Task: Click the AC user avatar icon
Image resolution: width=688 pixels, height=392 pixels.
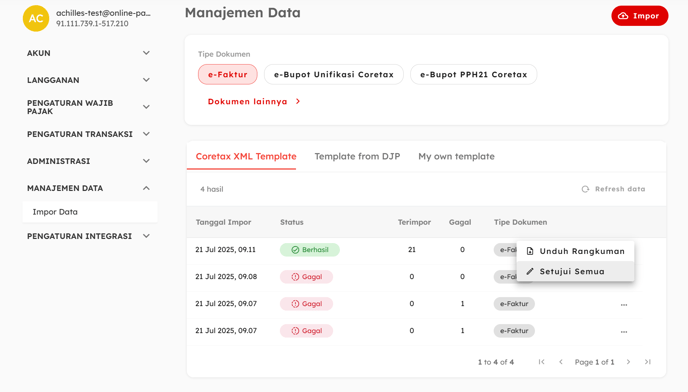Action: click(x=36, y=18)
